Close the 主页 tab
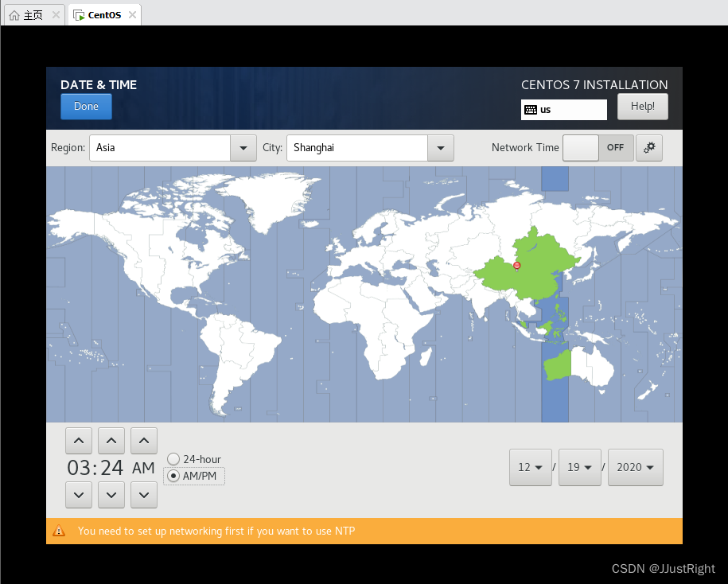The image size is (728, 584). [x=56, y=15]
